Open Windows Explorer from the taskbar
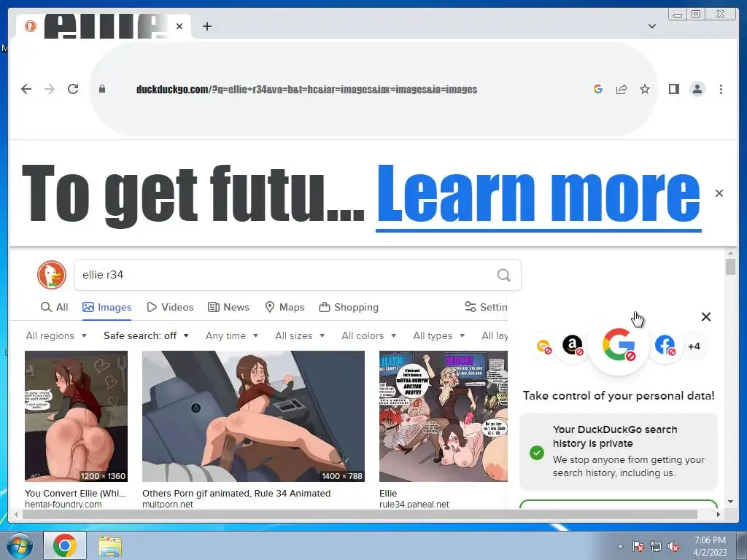This screenshot has width=747, height=560. pos(110,546)
